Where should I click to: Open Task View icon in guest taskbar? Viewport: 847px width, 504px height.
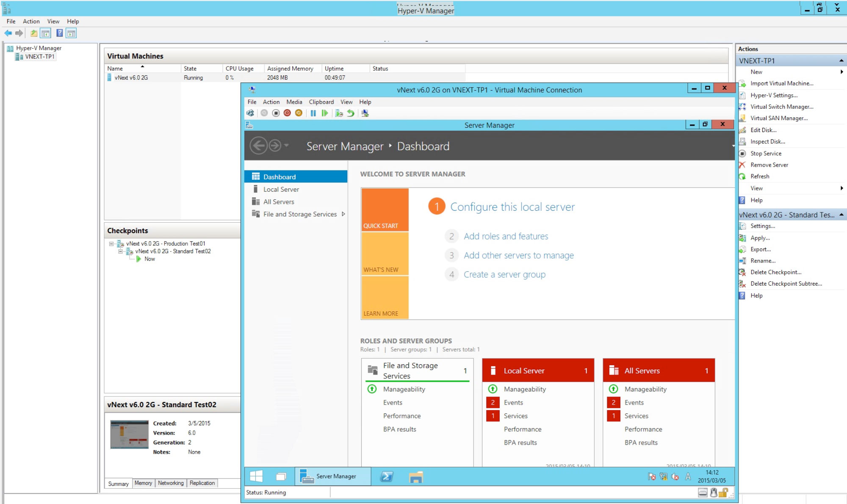pyautogui.click(x=281, y=476)
